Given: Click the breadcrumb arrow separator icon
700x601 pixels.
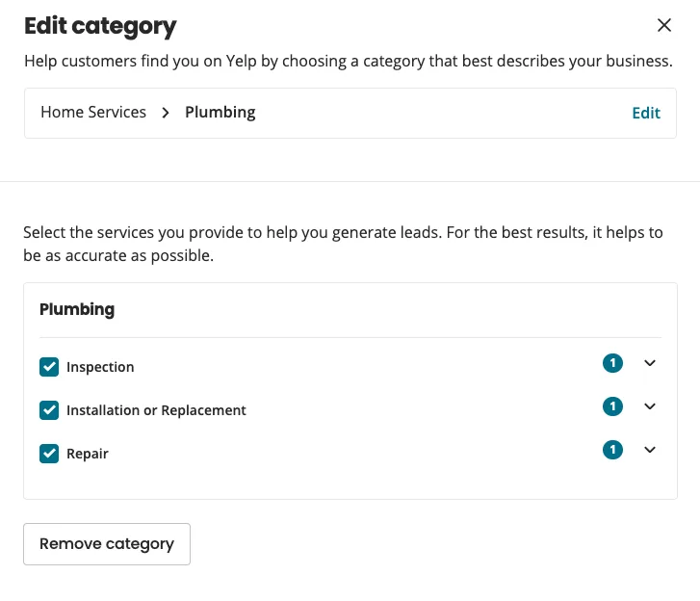Looking at the screenshot, I should tap(166, 113).
